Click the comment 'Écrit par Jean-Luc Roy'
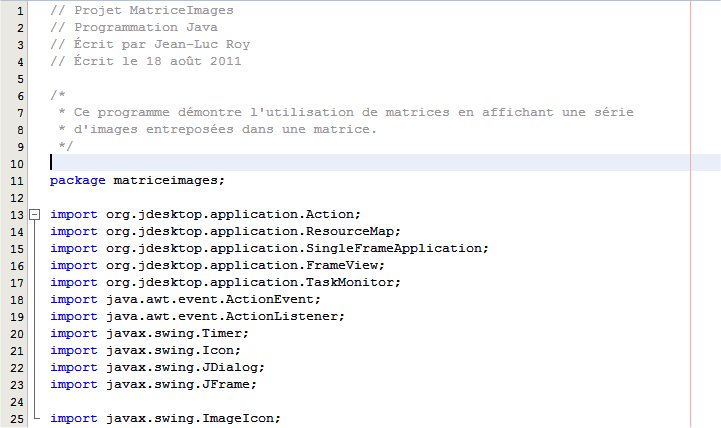The image size is (721, 428). 162,44
